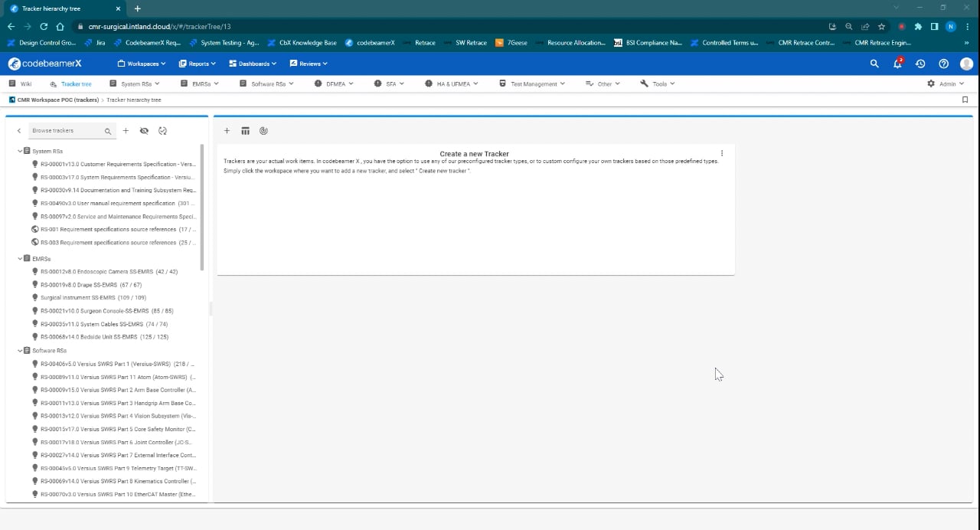The width and height of the screenshot is (980, 530).
Task: Open the user avatar menu
Action: [x=966, y=64]
